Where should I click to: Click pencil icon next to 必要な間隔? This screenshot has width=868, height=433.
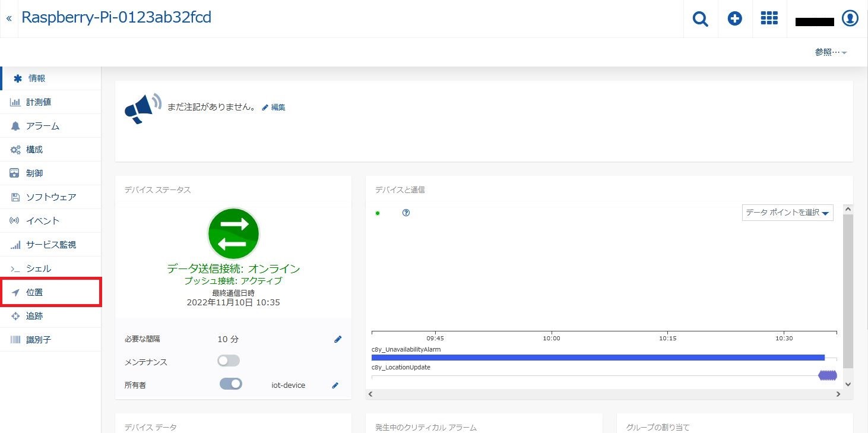[x=338, y=339]
